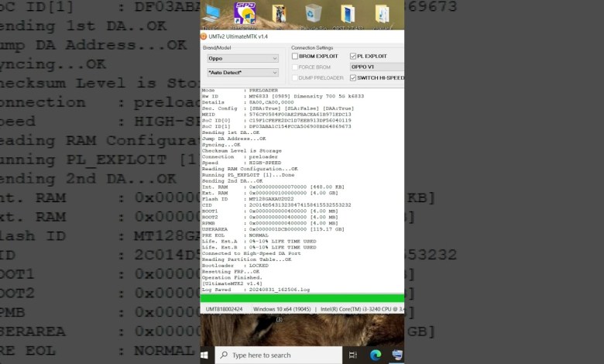Open the rightmost desktop folder icon
This screenshot has width=604, height=364.
click(382, 15)
